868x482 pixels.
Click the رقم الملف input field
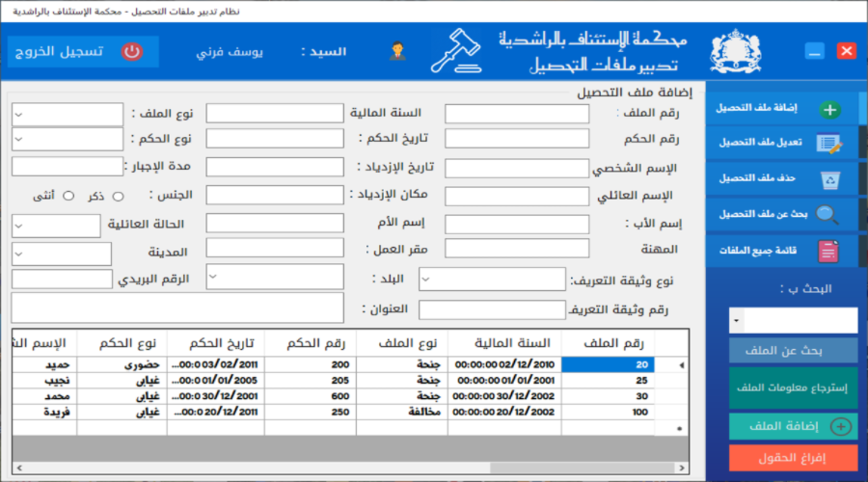pyautogui.click(x=517, y=114)
